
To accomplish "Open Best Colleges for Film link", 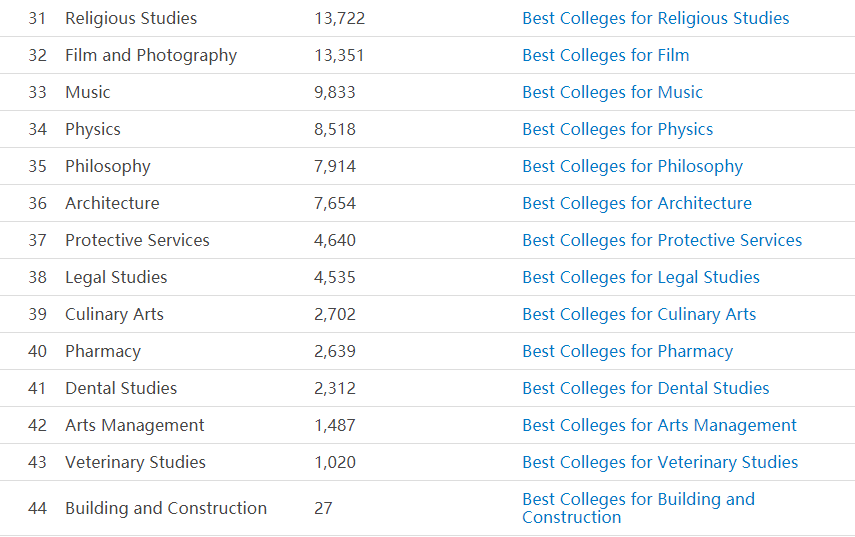I will pyautogui.click(x=606, y=55).
